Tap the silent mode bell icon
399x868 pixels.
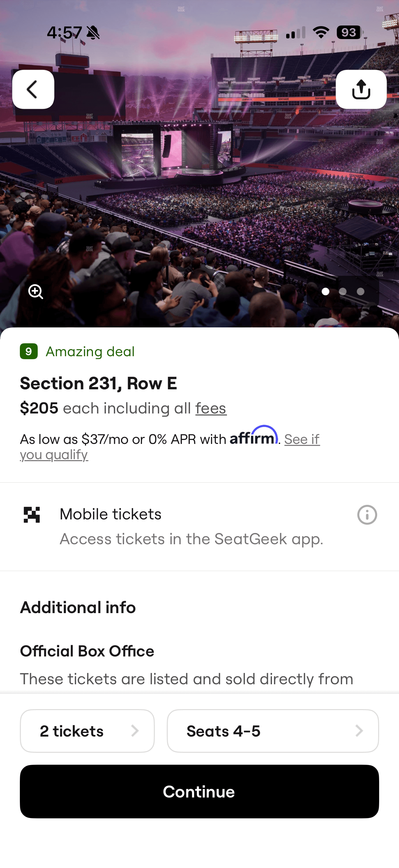(93, 33)
